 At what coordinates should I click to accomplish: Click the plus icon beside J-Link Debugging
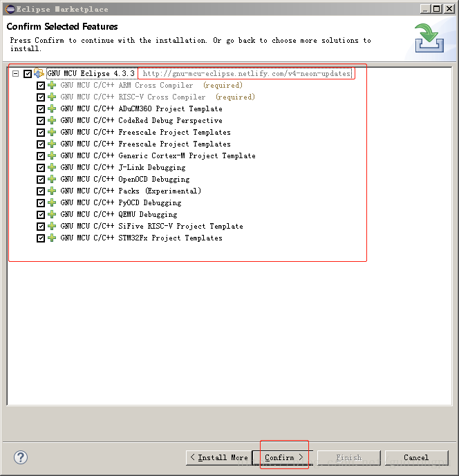pyautogui.click(x=52, y=167)
